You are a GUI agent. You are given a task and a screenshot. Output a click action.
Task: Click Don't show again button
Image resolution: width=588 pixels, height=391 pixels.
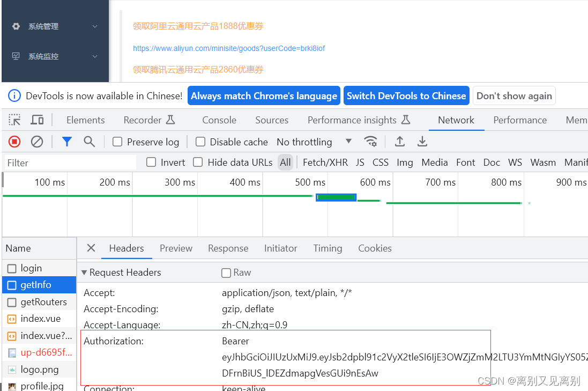(x=514, y=95)
